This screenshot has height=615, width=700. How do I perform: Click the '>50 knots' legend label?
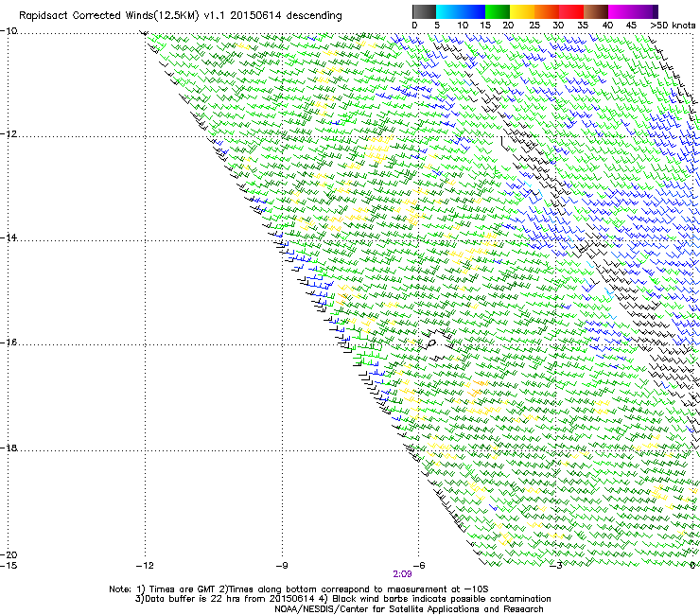point(673,25)
